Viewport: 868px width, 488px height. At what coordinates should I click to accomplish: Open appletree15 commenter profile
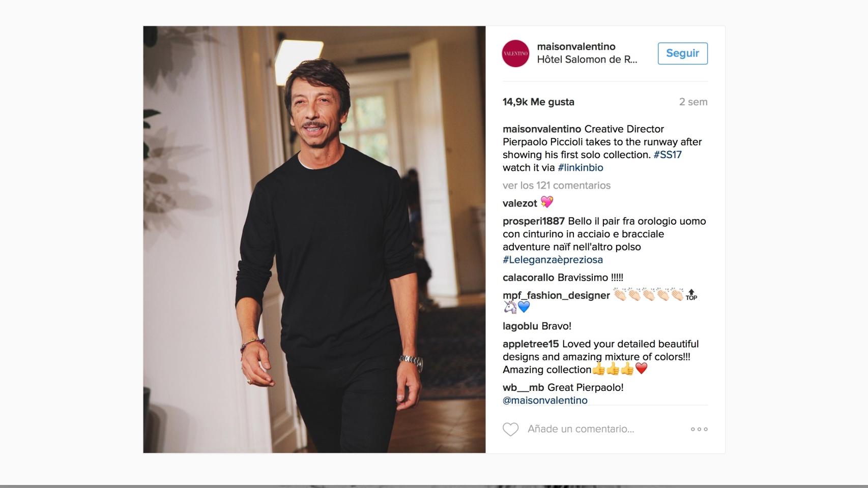coord(531,344)
